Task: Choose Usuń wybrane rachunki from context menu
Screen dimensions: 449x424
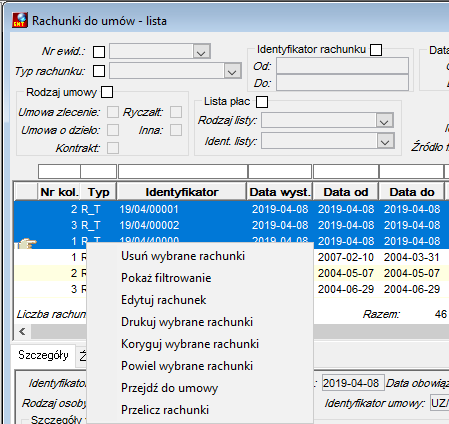Action: pos(183,256)
